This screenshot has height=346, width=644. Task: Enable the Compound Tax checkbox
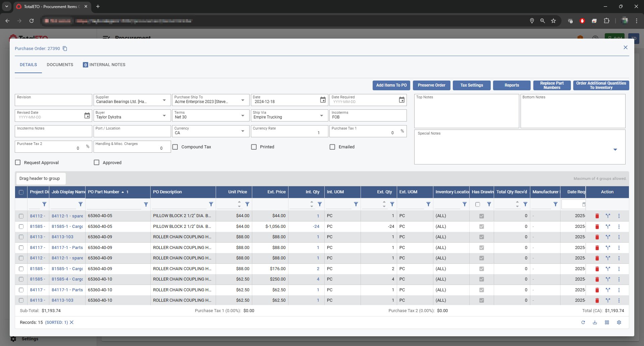[175, 147]
